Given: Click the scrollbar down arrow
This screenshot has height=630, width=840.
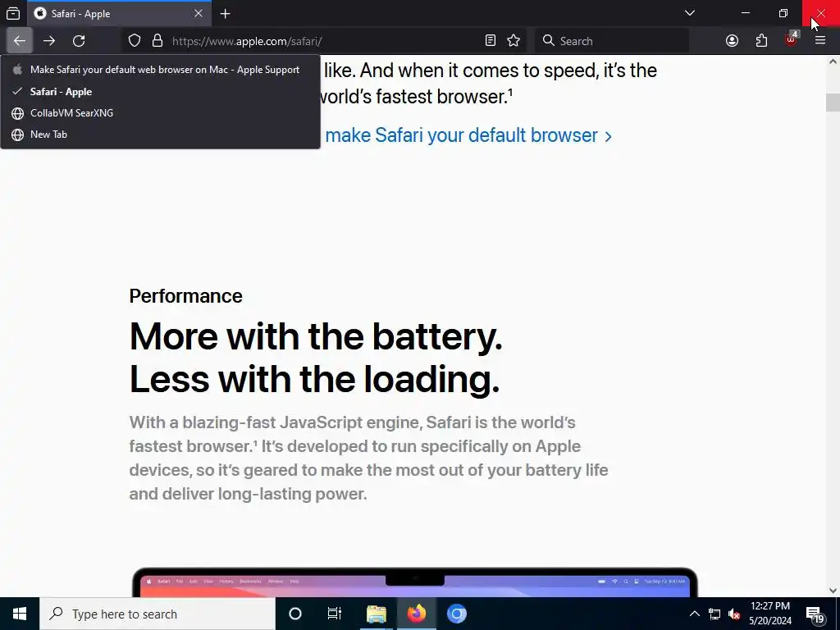Looking at the screenshot, I should coord(833,591).
